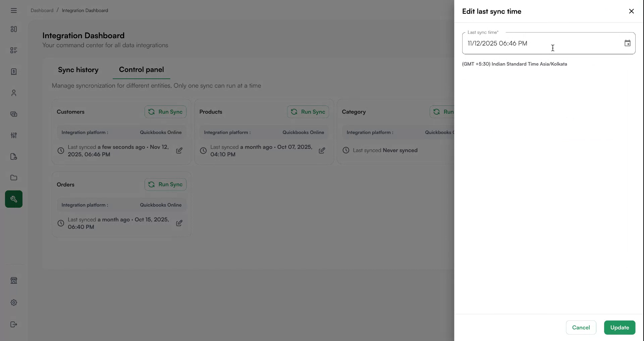
Task: Select the logout icon at sidebar bottom
Action: pyautogui.click(x=13, y=324)
